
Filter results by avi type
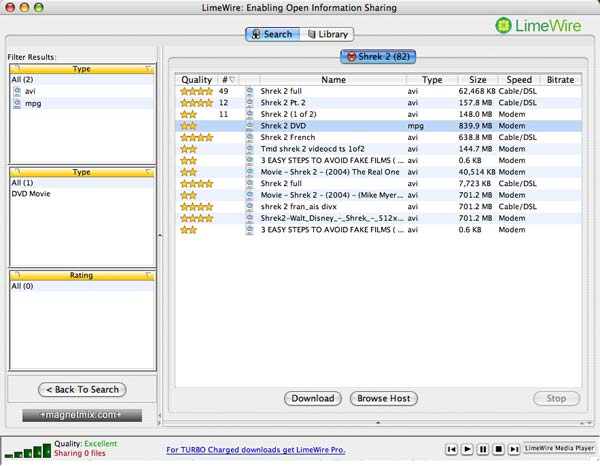click(x=82, y=91)
